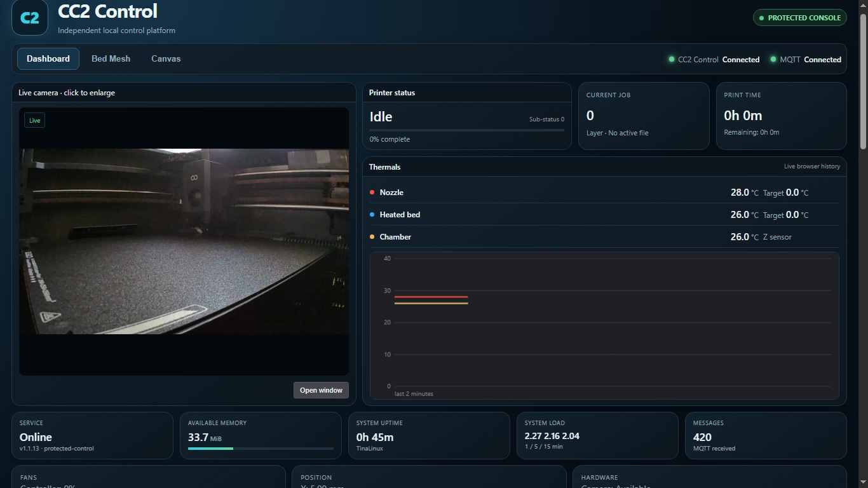Image resolution: width=868 pixels, height=488 pixels.
Task: Open the Dashboard tab
Action: 48,58
